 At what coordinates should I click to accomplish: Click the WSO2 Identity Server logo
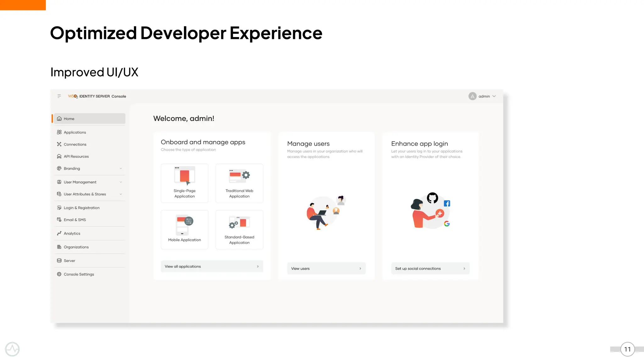point(97,96)
